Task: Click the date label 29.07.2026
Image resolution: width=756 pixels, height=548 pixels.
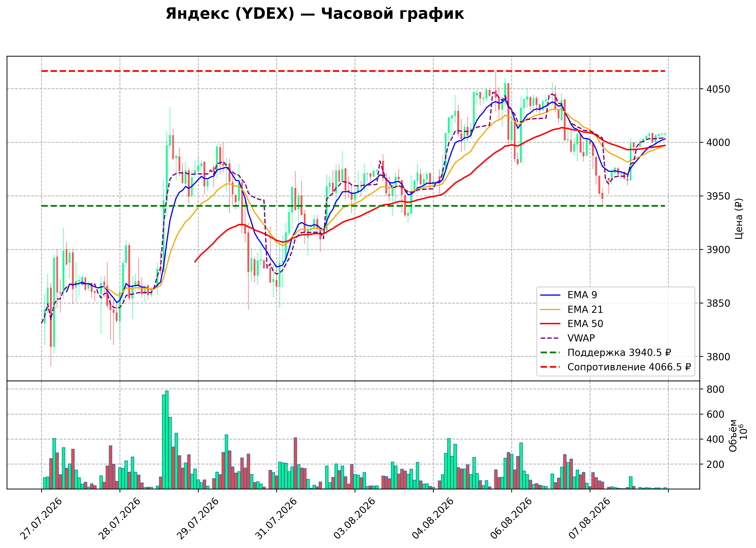Action: (x=197, y=519)
